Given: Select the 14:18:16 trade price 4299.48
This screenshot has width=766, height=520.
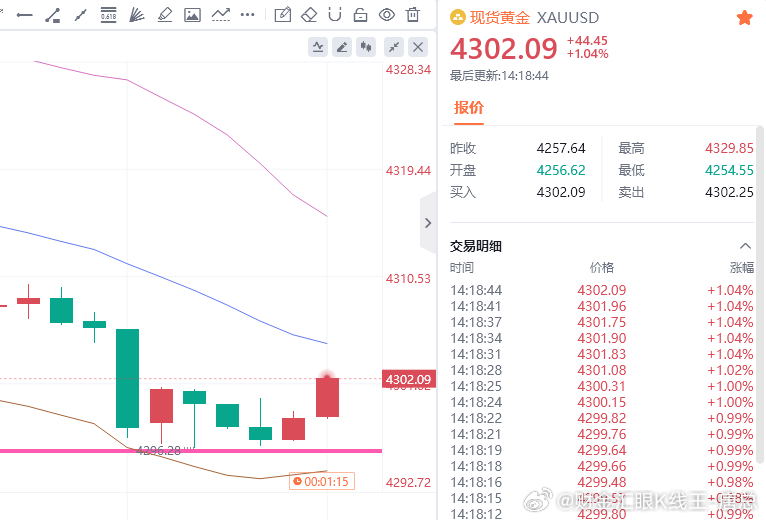Looking at the screenshot, I should pos(602,482).
